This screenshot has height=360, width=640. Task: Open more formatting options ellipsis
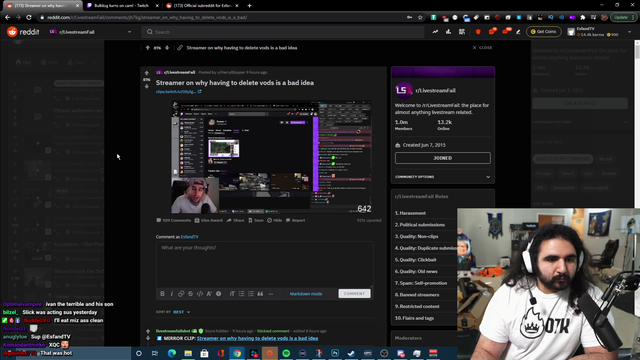(271, 294)
